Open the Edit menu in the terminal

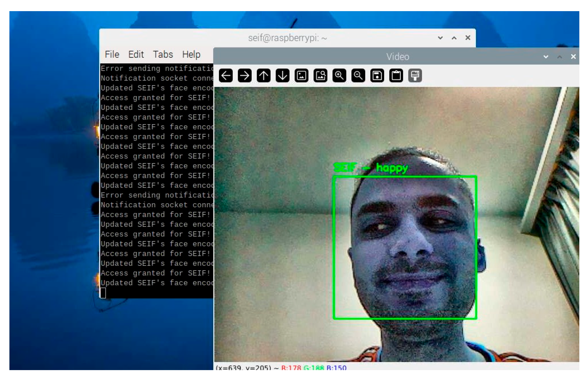coord(136,54)
